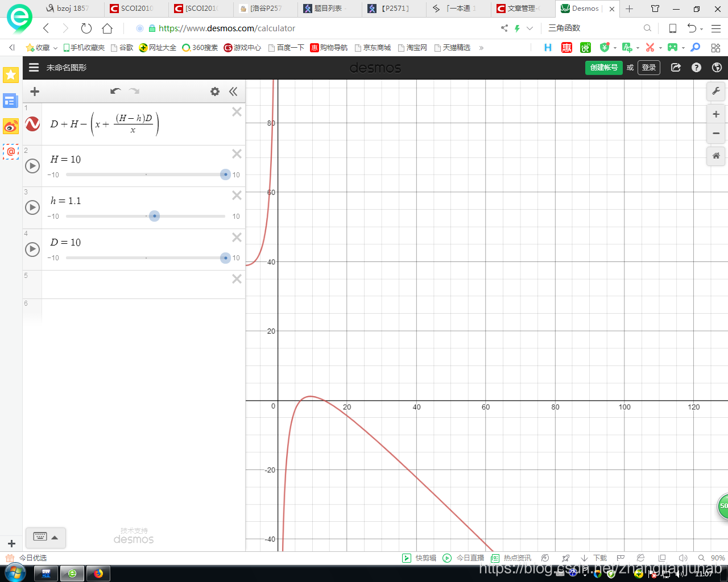Expand more bookmarks chevron
The width and height of the screenshot is (728, 582).
(481, 48)
